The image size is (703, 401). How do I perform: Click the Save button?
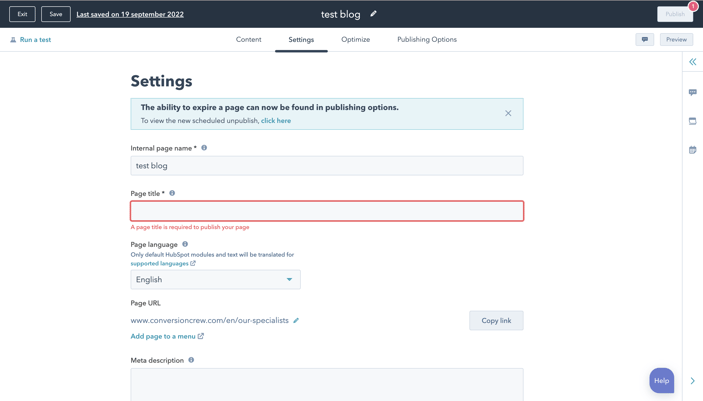coord(56,14)
